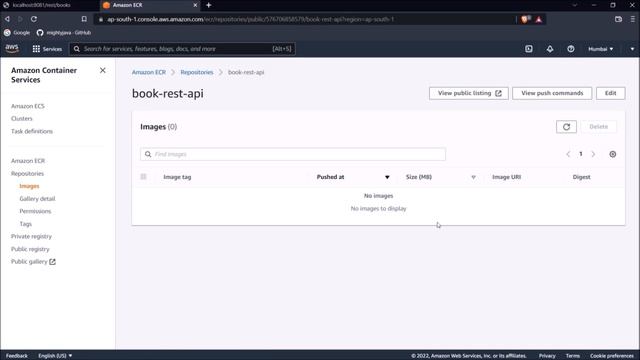Go to Repositories breadcrumb link
Image resolution: width=640 pixels, height=360 pixels.
pos(197,72)
